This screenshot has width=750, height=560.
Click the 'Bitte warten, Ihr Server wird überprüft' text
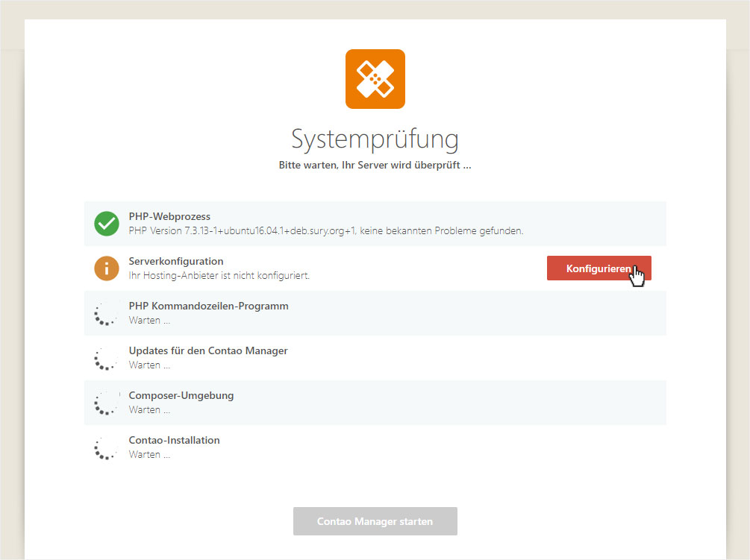pos(375,166)
